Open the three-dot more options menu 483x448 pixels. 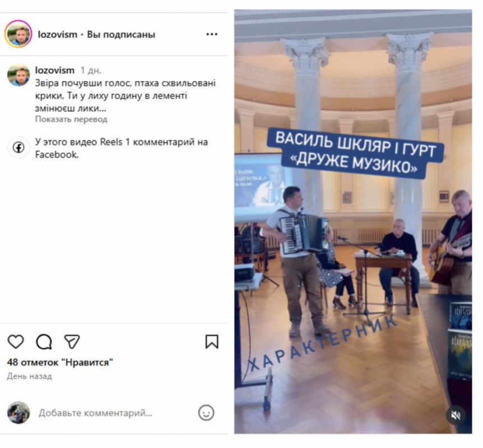pyautogui.click(x=212, y=35)
